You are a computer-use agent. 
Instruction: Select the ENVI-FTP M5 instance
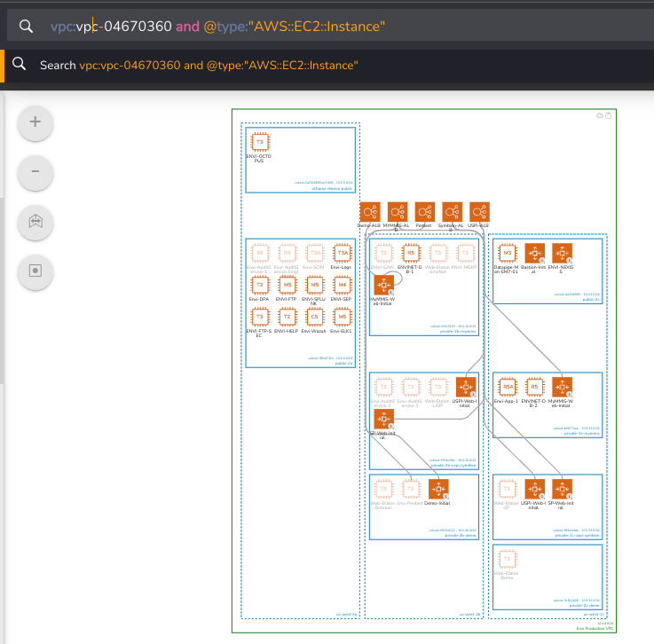[x=288, y=285]
